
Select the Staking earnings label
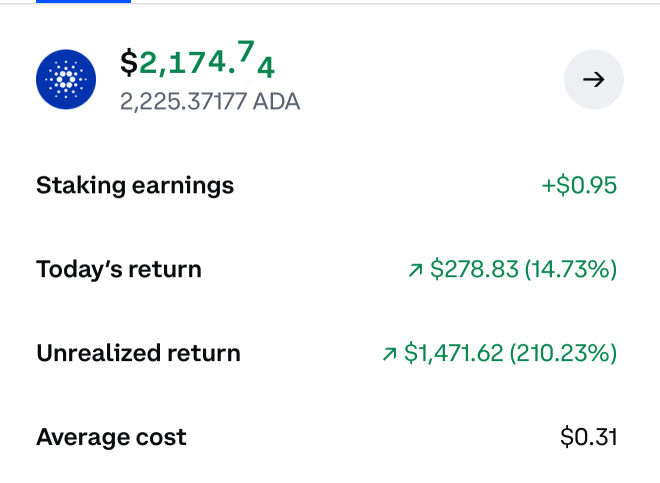pos(135,186)
